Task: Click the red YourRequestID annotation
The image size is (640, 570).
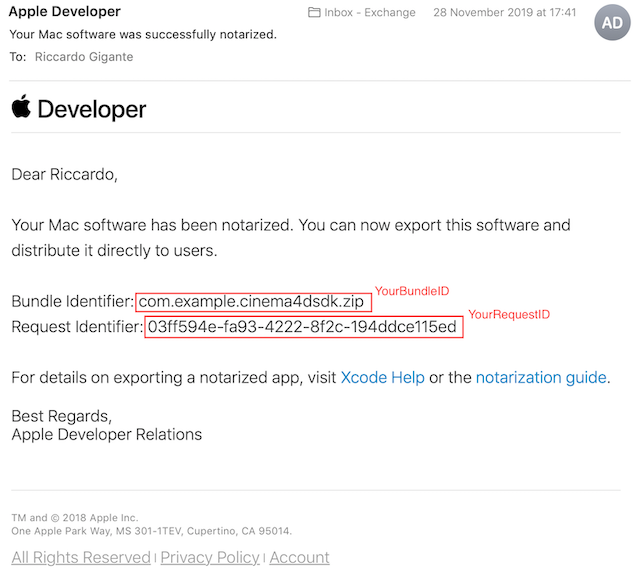Action: coord(509,315)
